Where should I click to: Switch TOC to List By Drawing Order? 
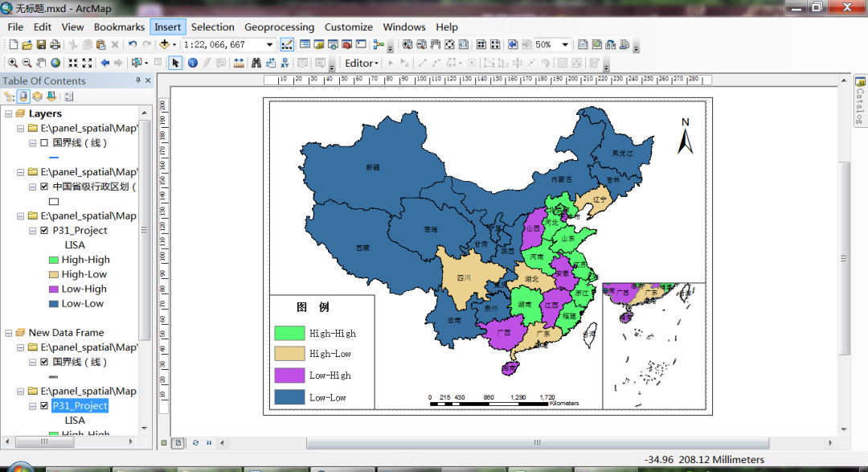pyautogui.click(x=10, y=97)
